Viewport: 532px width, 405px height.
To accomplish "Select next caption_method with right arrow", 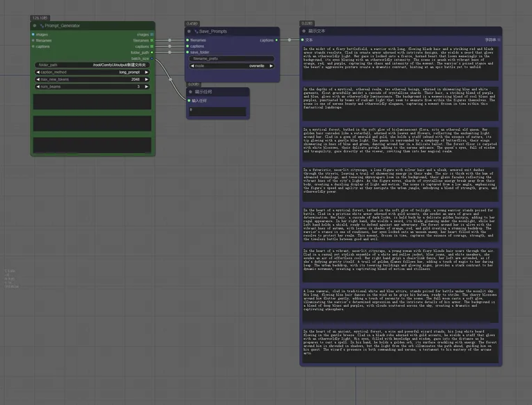I will pyautogui.click(x=147, y=72).
